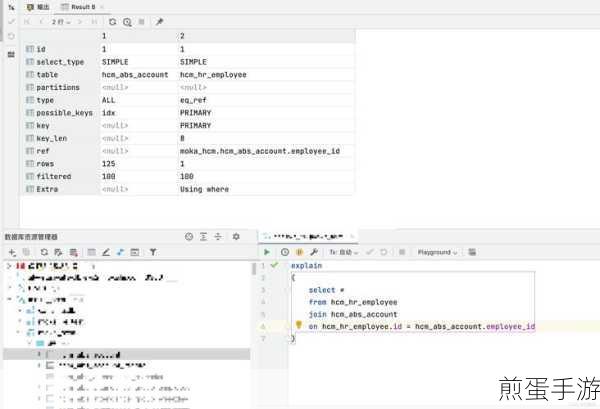Click the commit checkmark in left gutter

coord(11,22)
